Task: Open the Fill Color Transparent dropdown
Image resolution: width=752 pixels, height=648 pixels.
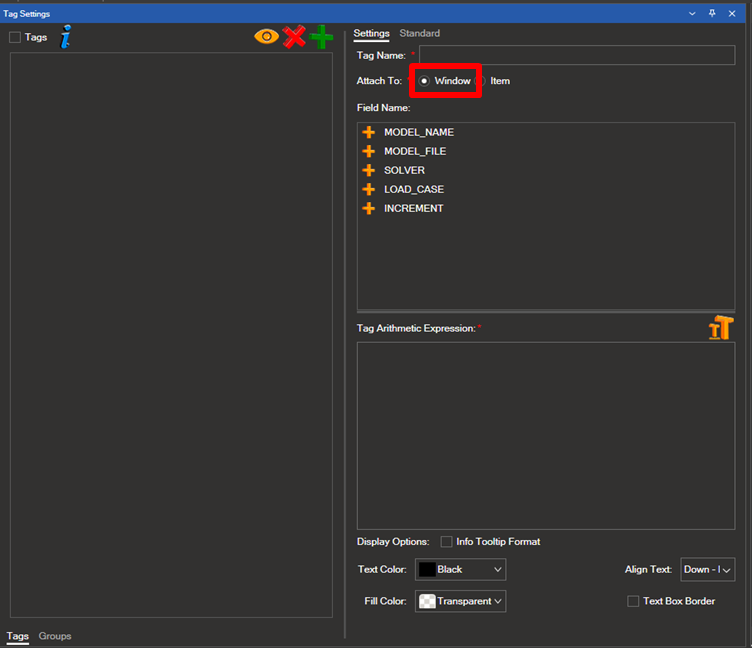Action: pyautogui.click(x=461, y=601)
